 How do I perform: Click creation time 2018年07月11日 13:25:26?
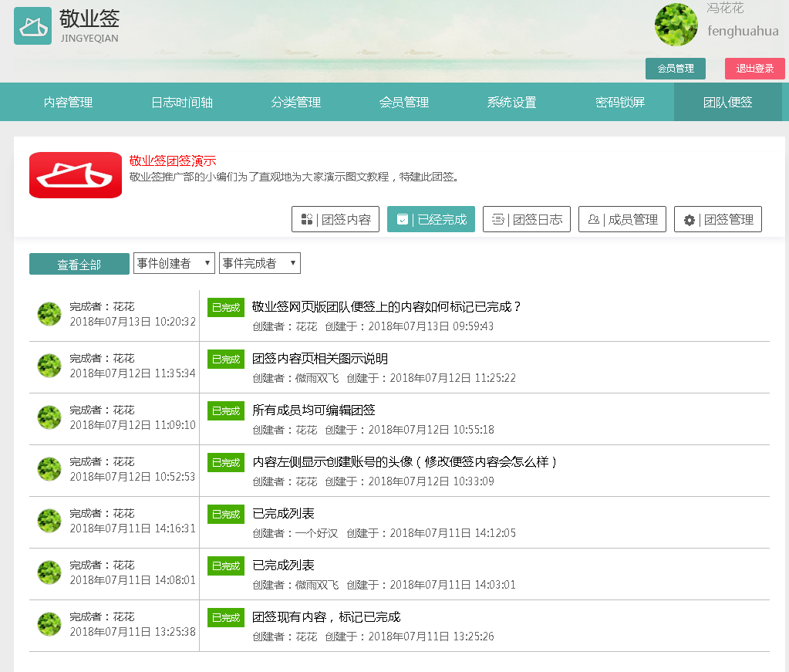tap(431, 637)
